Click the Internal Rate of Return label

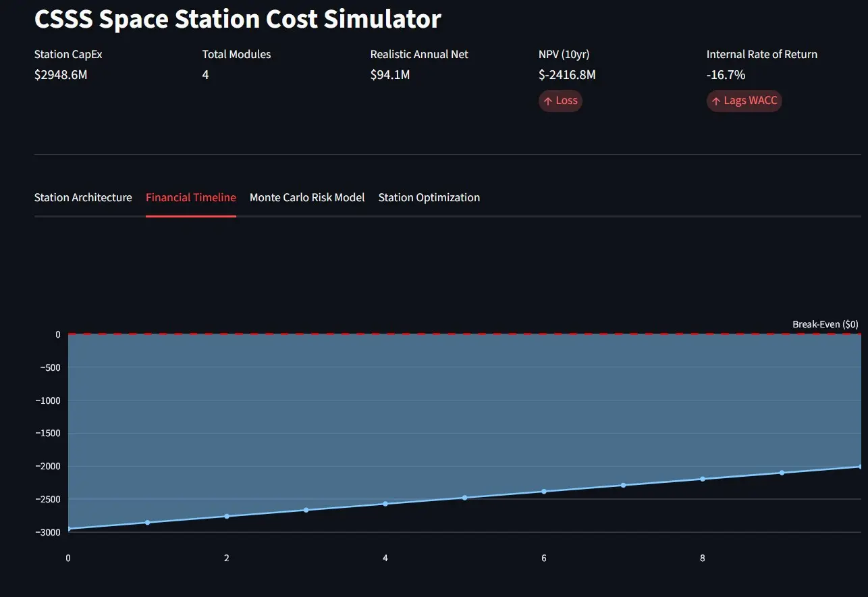click(x=762, y=54)
